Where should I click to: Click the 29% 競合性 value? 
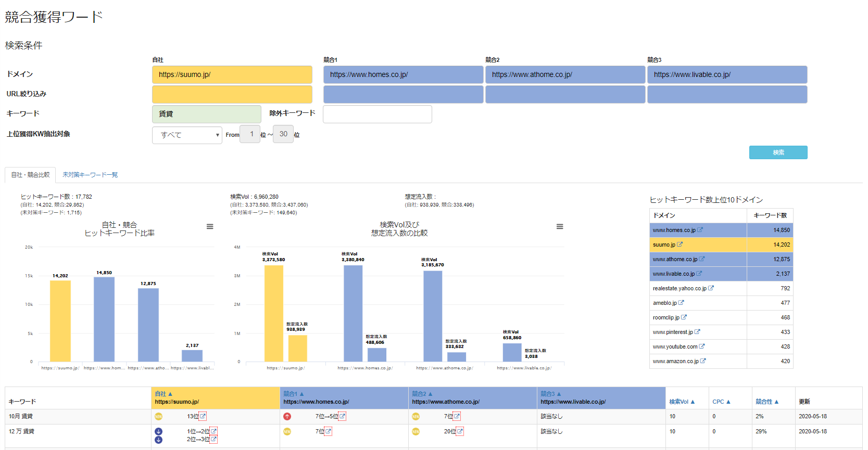point(761,431)
